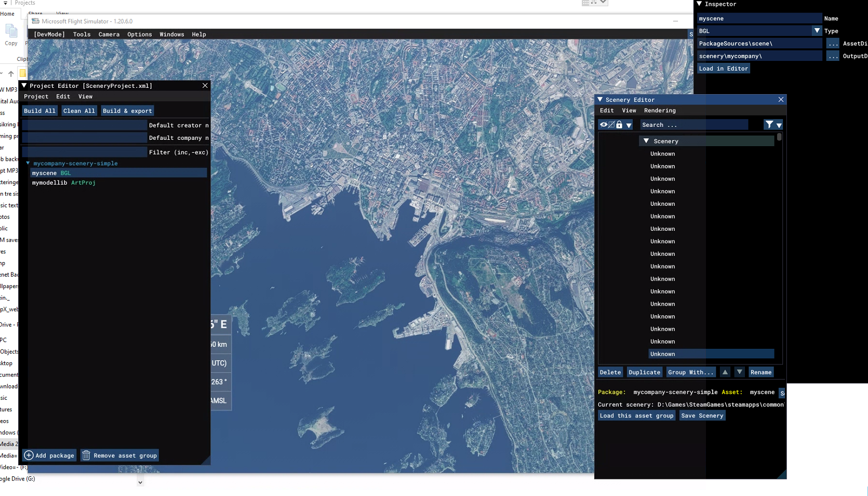The image size is (868, 496).
Task: Open the BGL Type dropdown in Inspector
Action: [x=817, y=31]
